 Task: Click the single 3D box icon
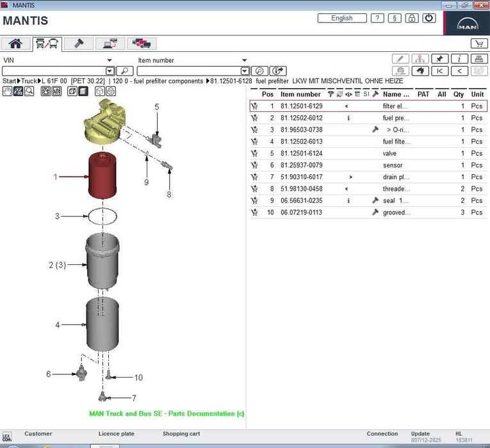[x=100, y=91]
